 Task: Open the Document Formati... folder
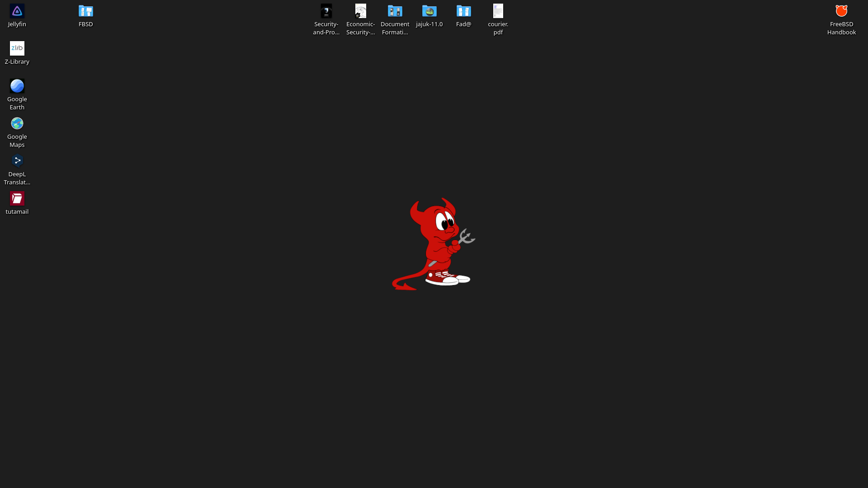pos(395,11)
